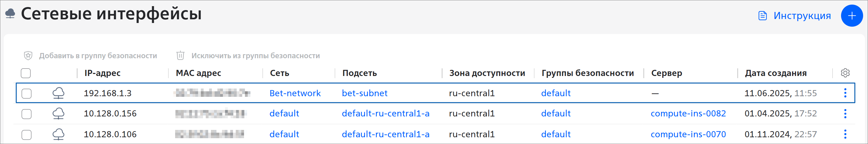868x144 pixels.
Task: Open actions menu for 10.128.0.106 row
Action: (845, 134)
